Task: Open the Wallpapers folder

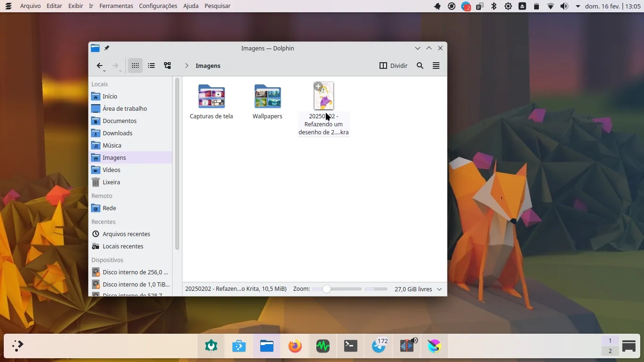Action: [267, 102]
